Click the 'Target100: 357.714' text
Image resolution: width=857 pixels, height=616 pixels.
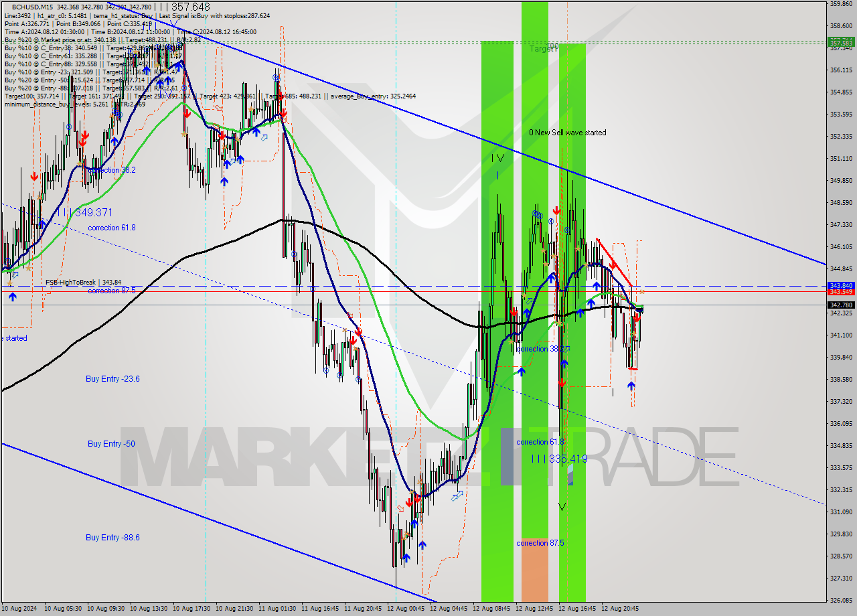pyautogui.click(x=31, y=96)
